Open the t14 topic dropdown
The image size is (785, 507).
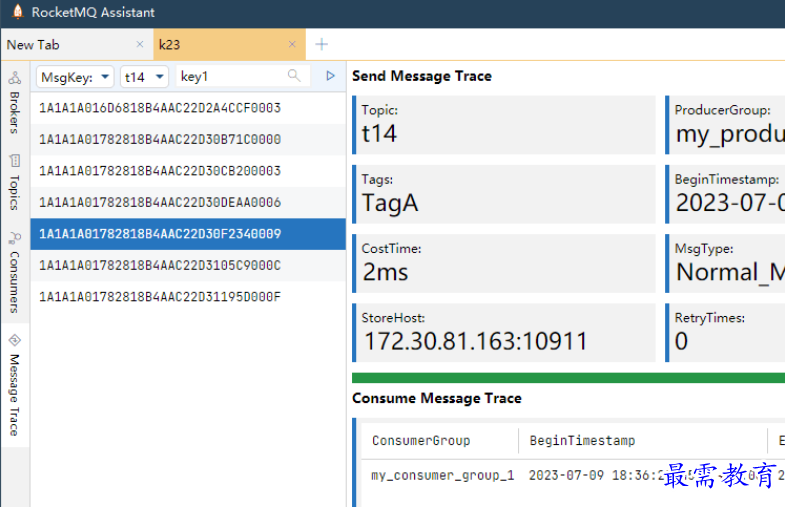point(144,77)
